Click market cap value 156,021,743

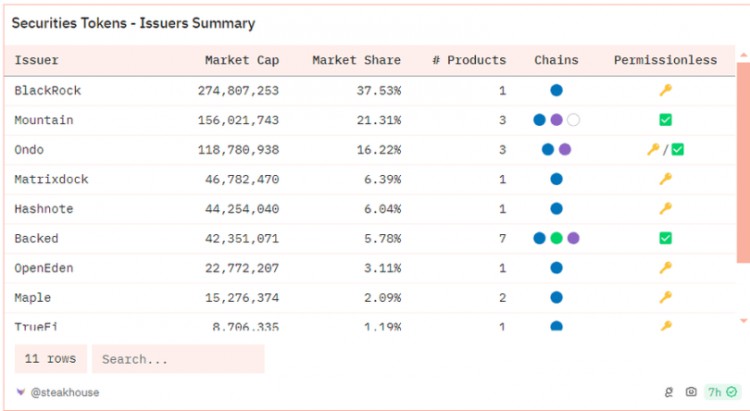click(x=238, y=120)
